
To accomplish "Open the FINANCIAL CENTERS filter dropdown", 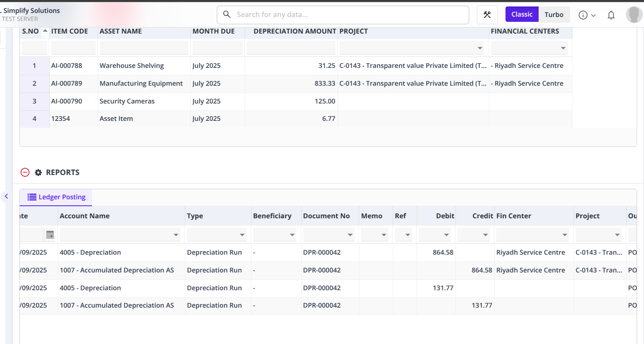I will pyautogui.click(x=563, y=48).
